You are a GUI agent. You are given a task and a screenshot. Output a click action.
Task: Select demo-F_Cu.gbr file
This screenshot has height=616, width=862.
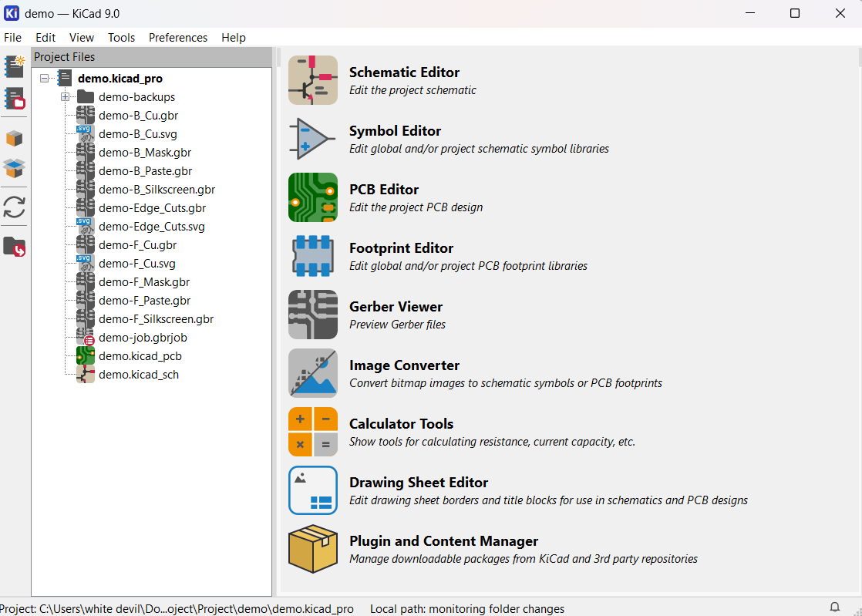(138, 245)
